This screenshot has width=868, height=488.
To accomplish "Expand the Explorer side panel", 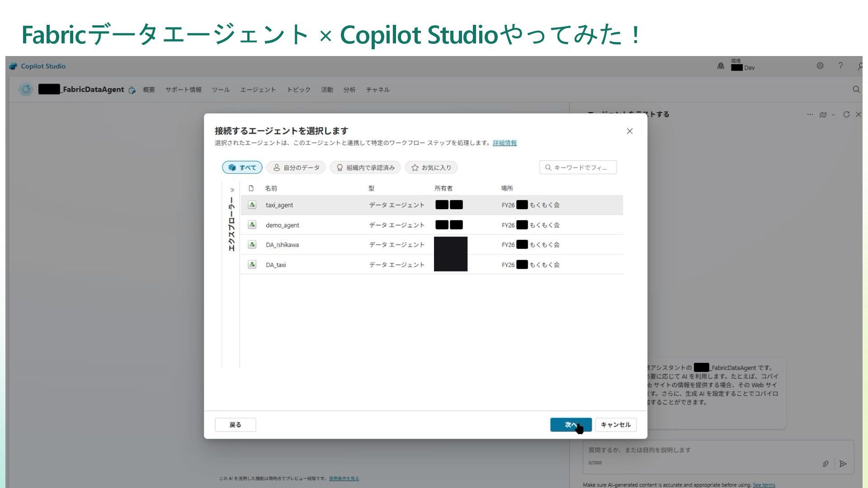I will [232, 190].
